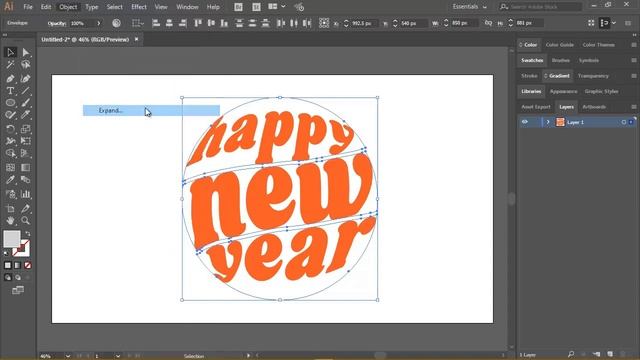
Task: Select the Mesh tool
Action: coord(11,167)
